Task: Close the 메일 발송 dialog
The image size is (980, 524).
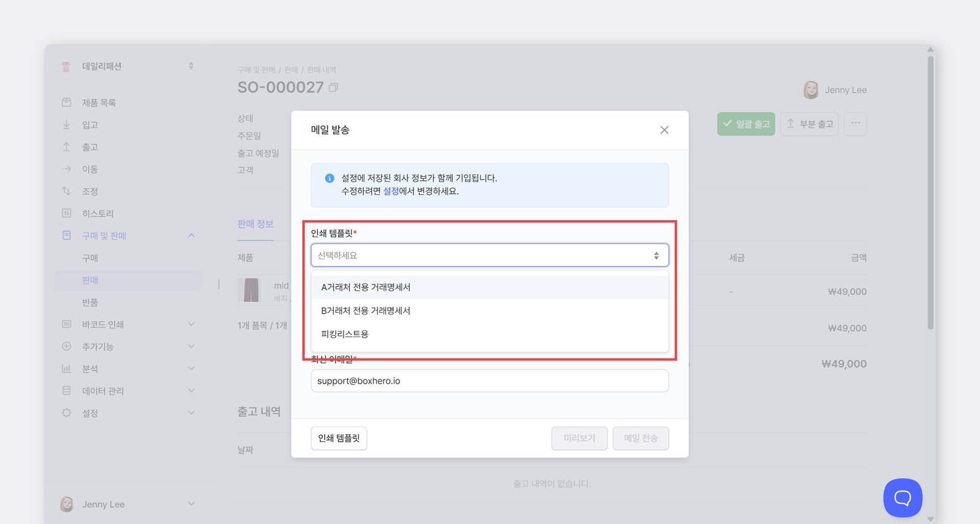Action: pos(664,130)
